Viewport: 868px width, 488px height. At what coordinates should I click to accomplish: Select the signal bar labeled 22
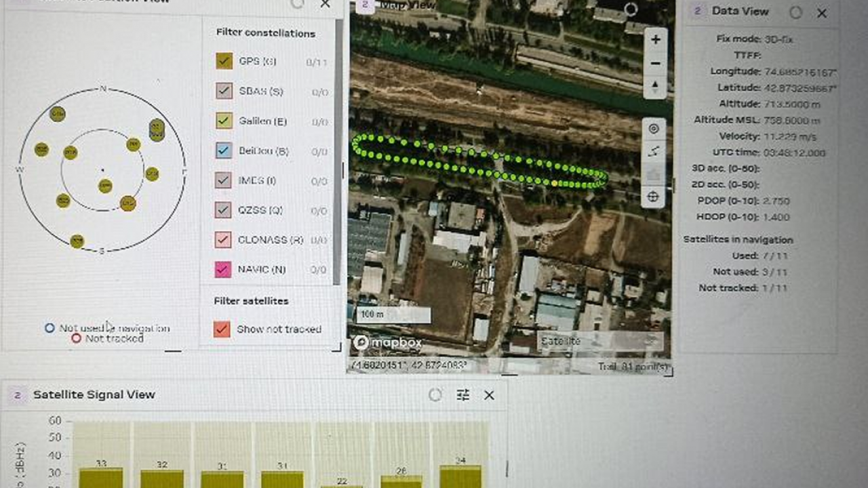(x=342, y=486)
